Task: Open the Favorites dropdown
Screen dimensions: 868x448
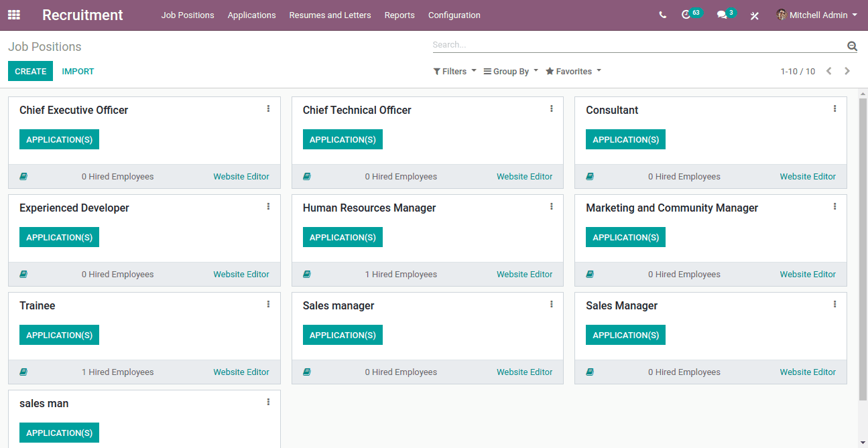Action: coord(574,71)
